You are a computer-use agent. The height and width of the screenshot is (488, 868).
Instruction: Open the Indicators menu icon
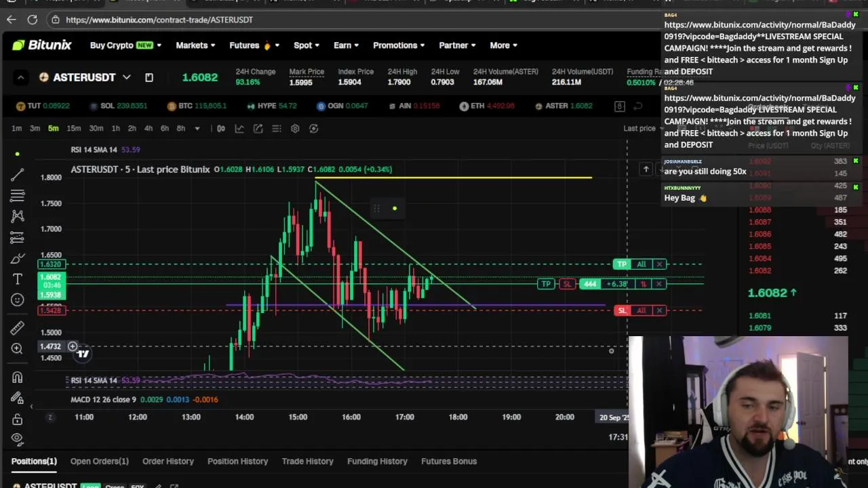239,128
